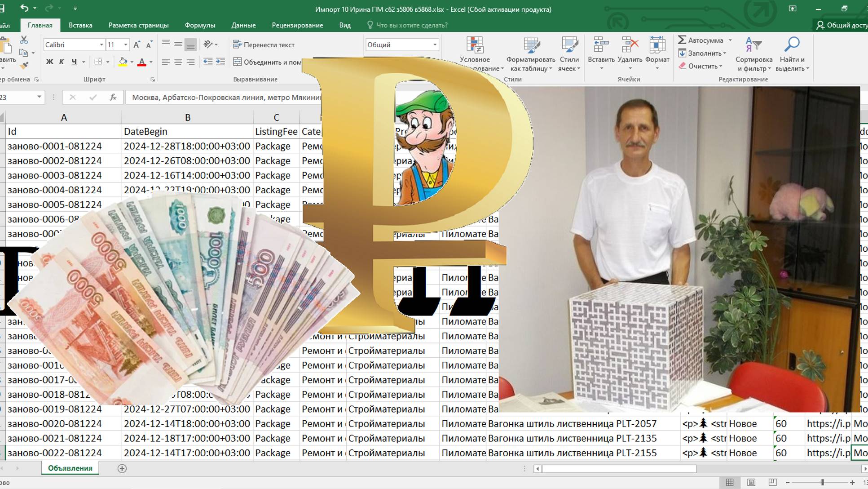Open Найти и выделить menu
The height and width of the screenshot is (489, 868).
pos(792,54)
